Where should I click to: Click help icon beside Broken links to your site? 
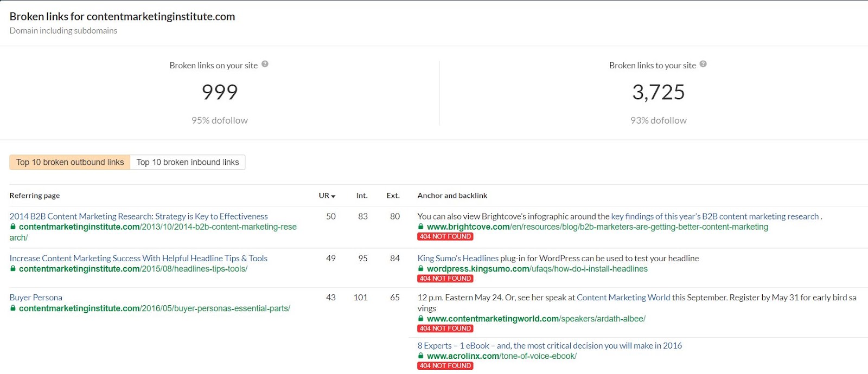(x=703, y=64)
